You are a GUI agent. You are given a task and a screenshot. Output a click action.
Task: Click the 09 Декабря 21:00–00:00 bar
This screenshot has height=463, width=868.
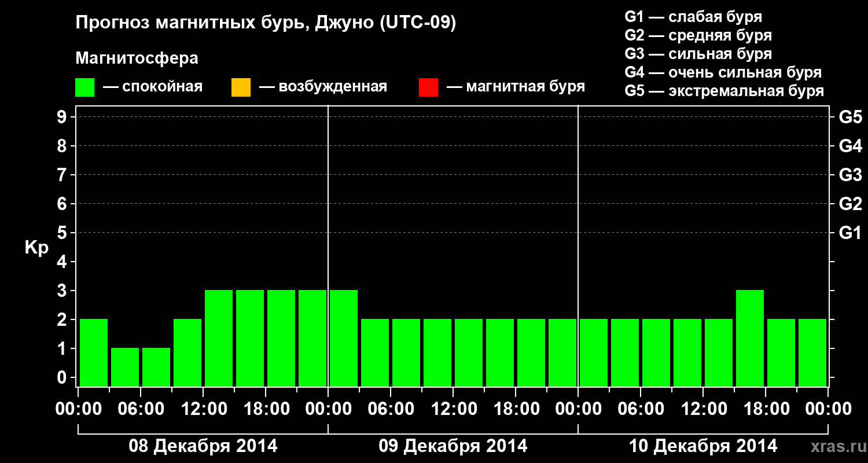tap(562, 352)
